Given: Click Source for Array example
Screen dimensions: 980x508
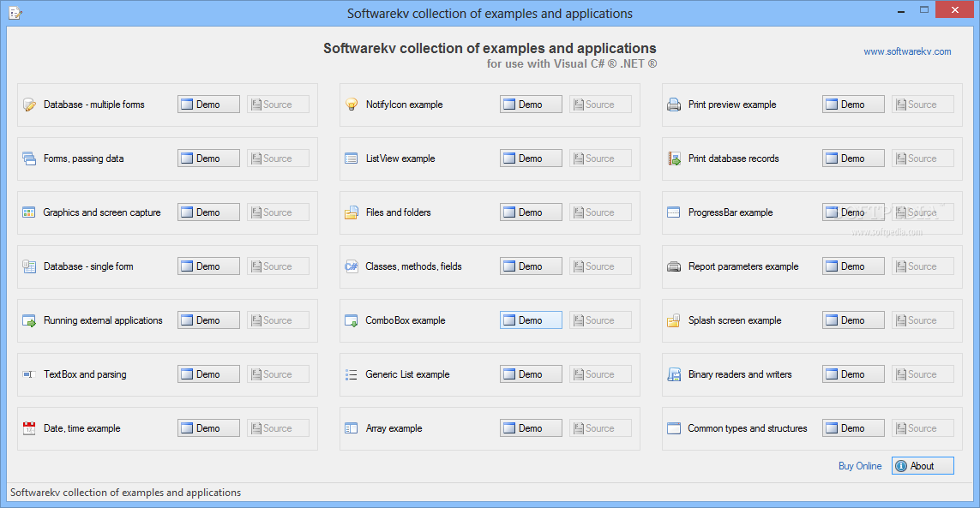Looking at the screenshot, I should tap(601, 428).
